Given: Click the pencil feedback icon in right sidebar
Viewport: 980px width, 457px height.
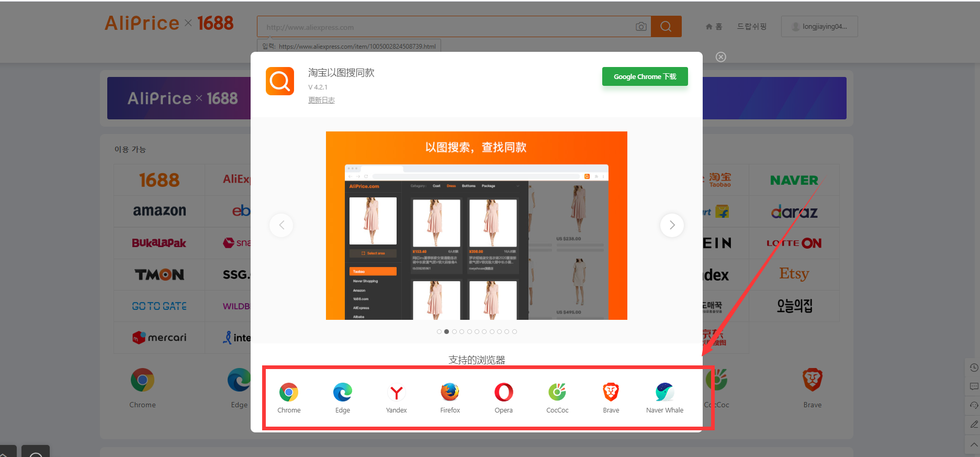Looking at the screenshot, I should [974, 425].
